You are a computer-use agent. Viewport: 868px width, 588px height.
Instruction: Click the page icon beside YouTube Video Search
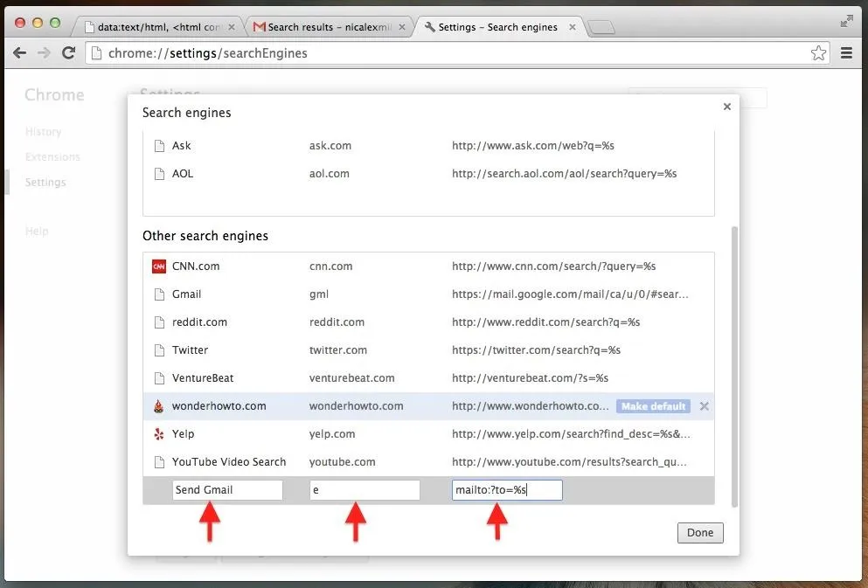coord(159,462)
